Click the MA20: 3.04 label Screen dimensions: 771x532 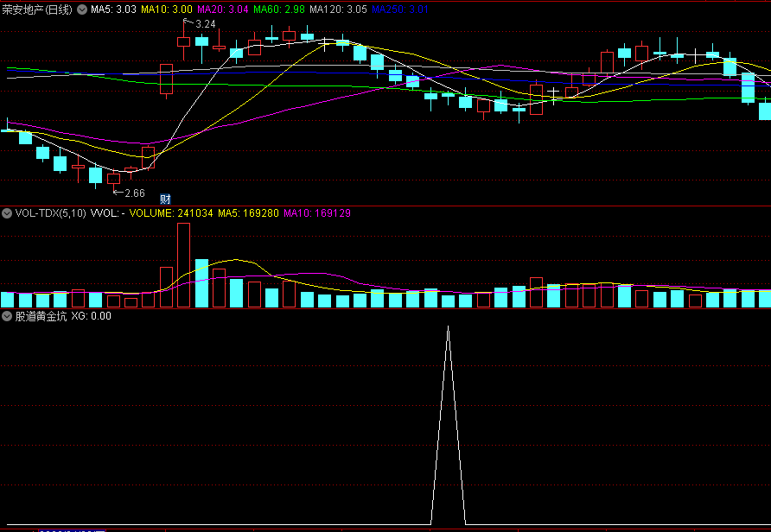[x=223, y=9]
